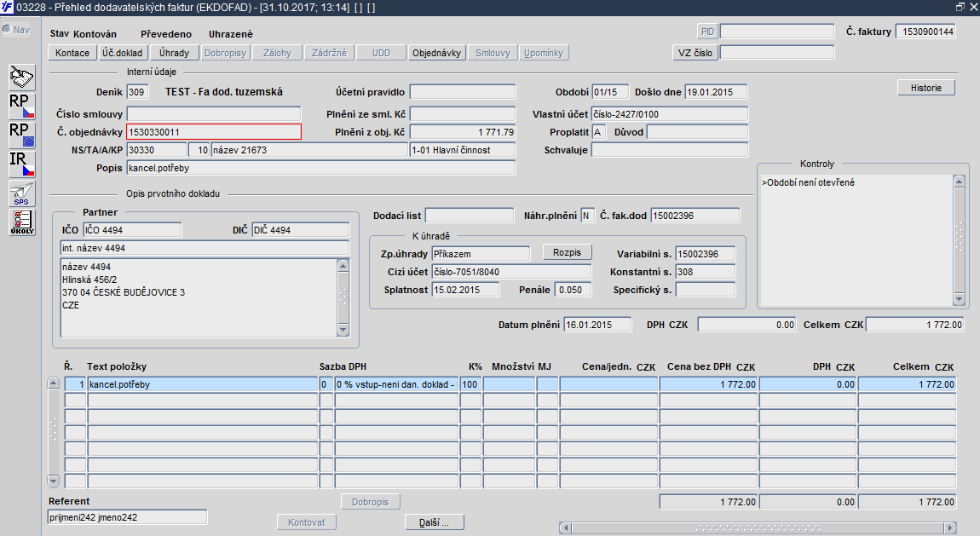
Task: Focus the Číslo smlouvy field
Action: 214,113
